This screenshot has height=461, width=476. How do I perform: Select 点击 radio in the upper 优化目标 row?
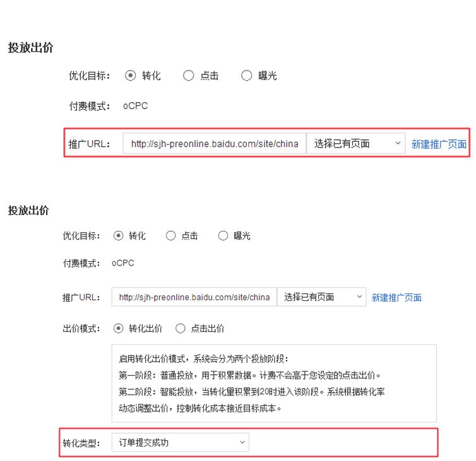(188, 76)
